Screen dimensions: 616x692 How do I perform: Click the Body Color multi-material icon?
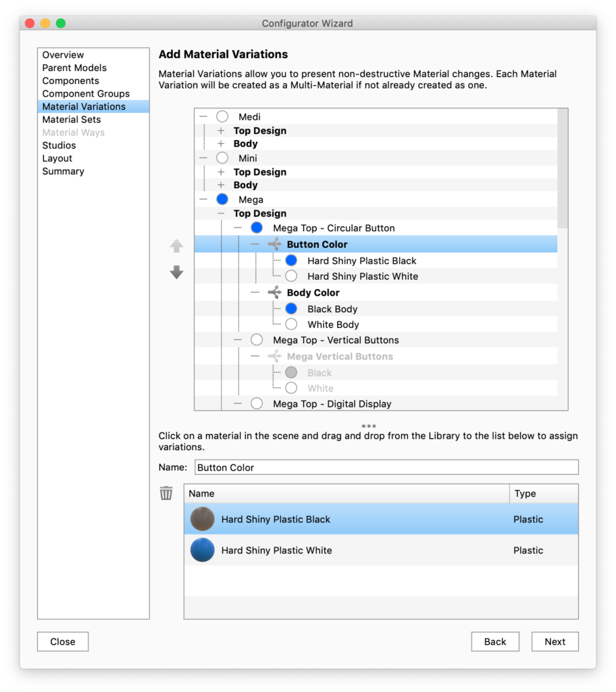coord(274,293)
